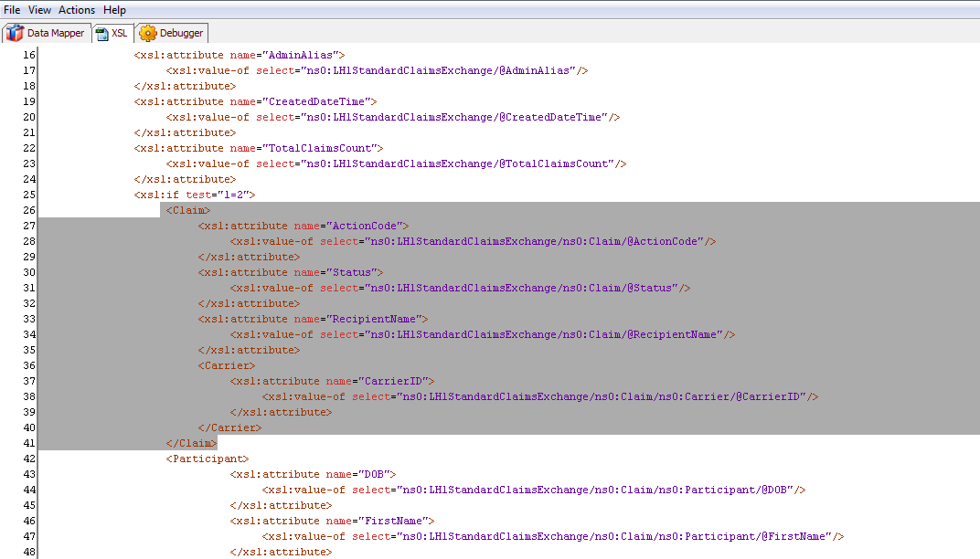The width and height of the screenshot is (980, 559).
Task: Click the Claim/@Status value-of line
Action: click(x=460, y=289)
